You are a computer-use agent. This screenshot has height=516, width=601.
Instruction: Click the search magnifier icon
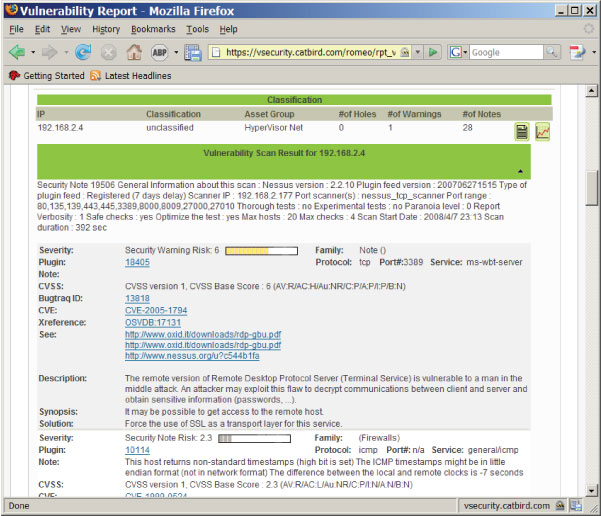pyautogui.click(x=553, y=52)
